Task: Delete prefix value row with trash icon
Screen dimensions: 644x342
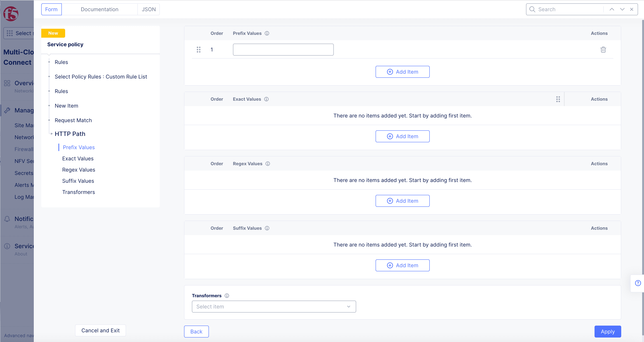Action: click(x=603, y=50)
